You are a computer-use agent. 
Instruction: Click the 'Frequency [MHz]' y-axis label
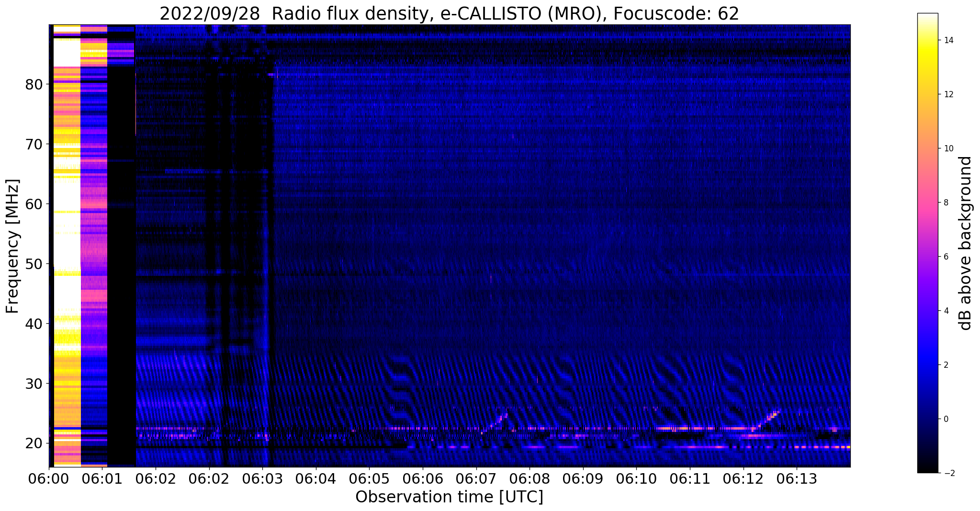[x=13, y=246]
